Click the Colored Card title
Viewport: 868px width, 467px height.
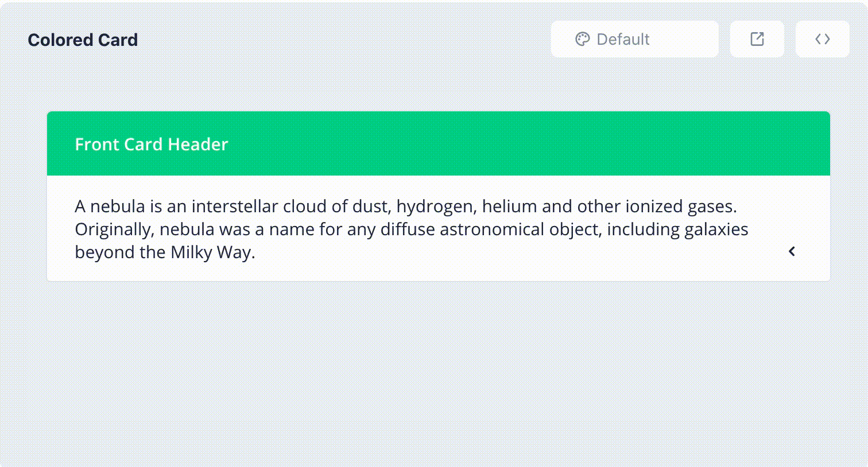click(x=83, y=40)
